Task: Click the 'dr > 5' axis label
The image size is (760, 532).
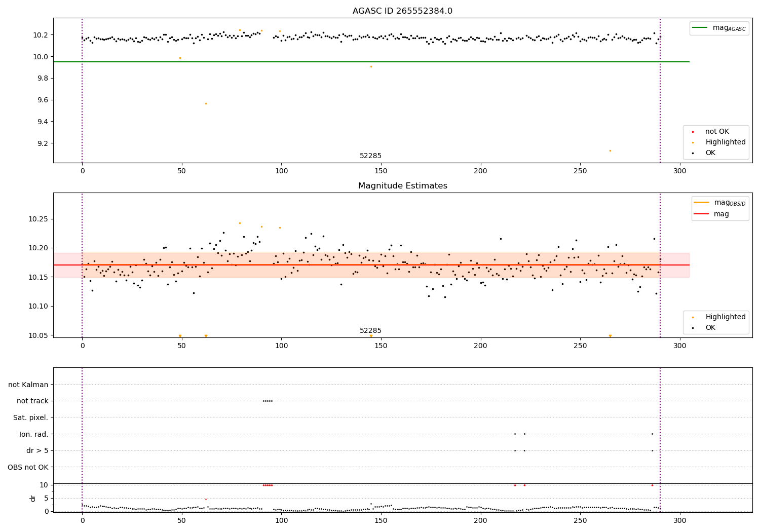Action: pos(37,450)
